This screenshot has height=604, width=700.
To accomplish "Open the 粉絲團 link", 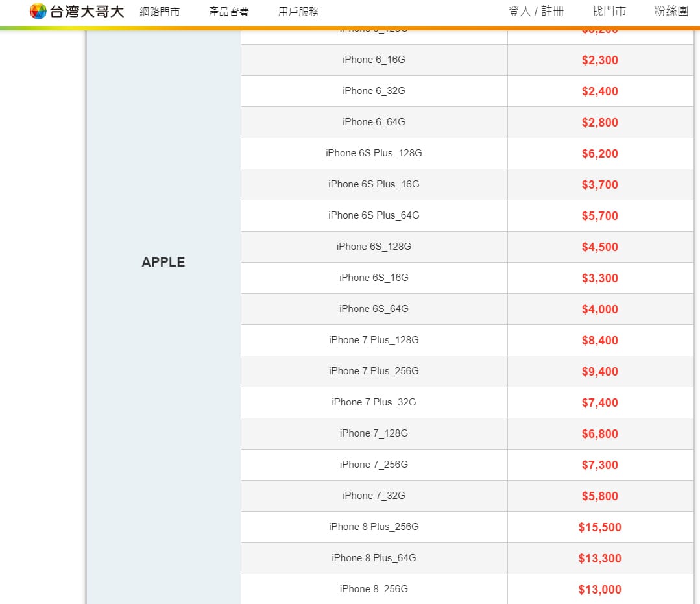I will click(x=671, y=11).
